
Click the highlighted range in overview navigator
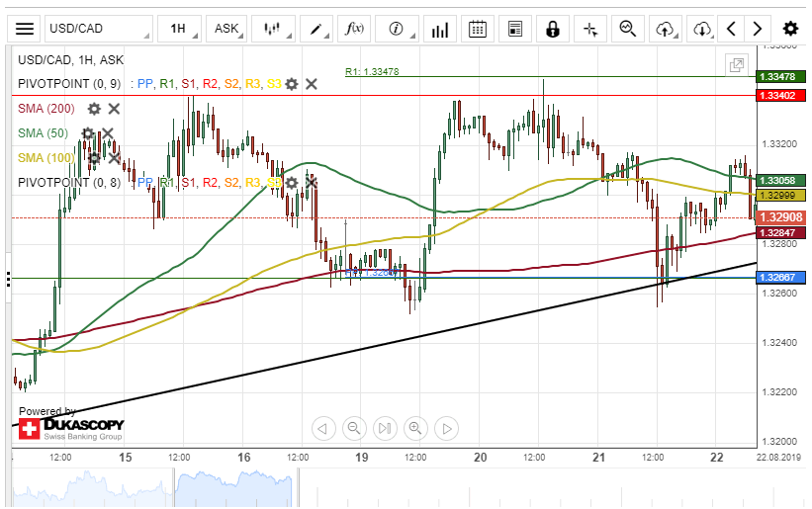(x=233, y=488)
